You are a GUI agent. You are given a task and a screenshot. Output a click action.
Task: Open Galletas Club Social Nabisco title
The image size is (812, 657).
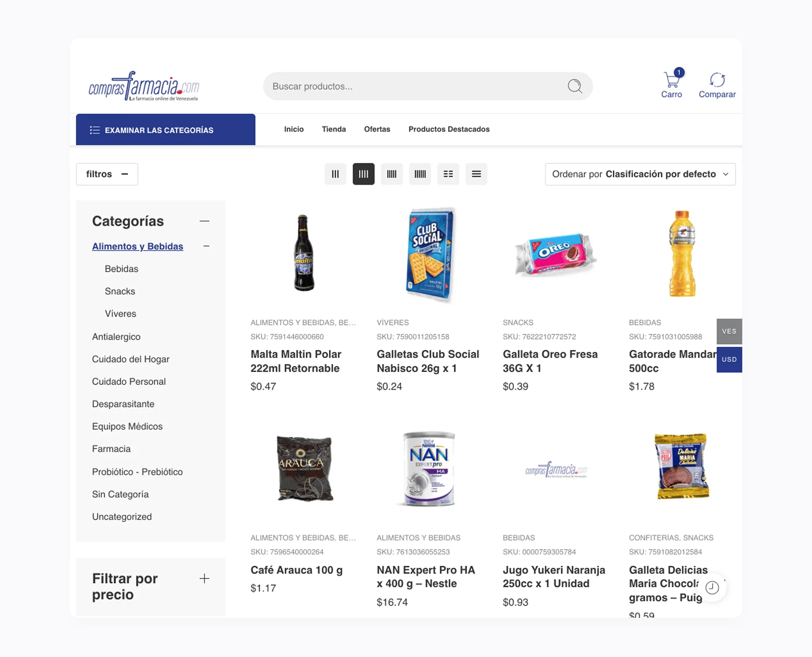pyautogui.click(x=428, y=361)
